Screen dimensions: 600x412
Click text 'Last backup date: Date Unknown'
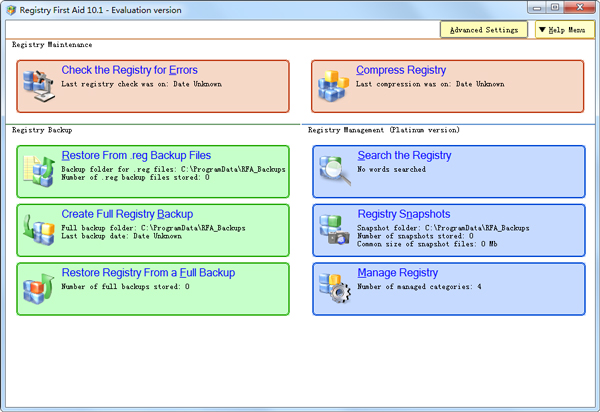point(122,236)
